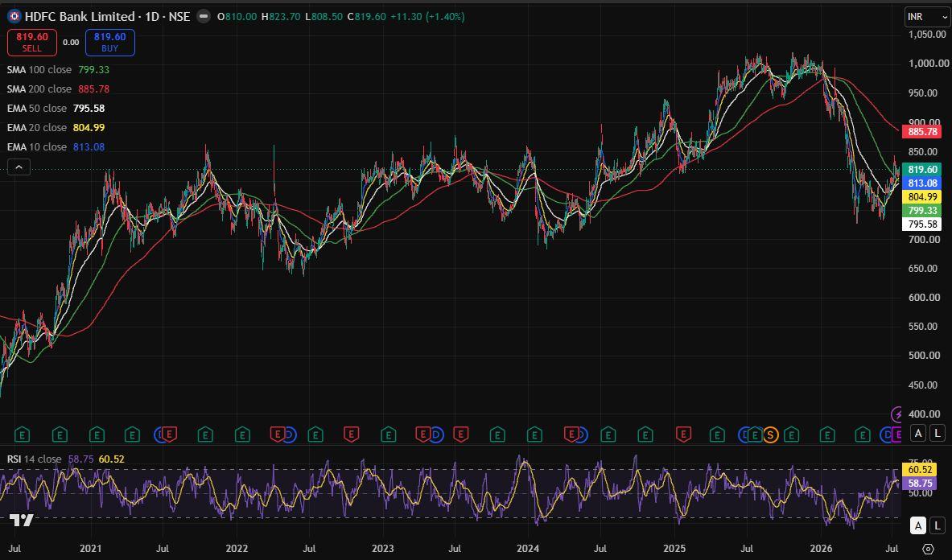Toggle auto scale A on the price axis
The width and height of the screenshot is (952, 560).
click(x=919, y=433)
